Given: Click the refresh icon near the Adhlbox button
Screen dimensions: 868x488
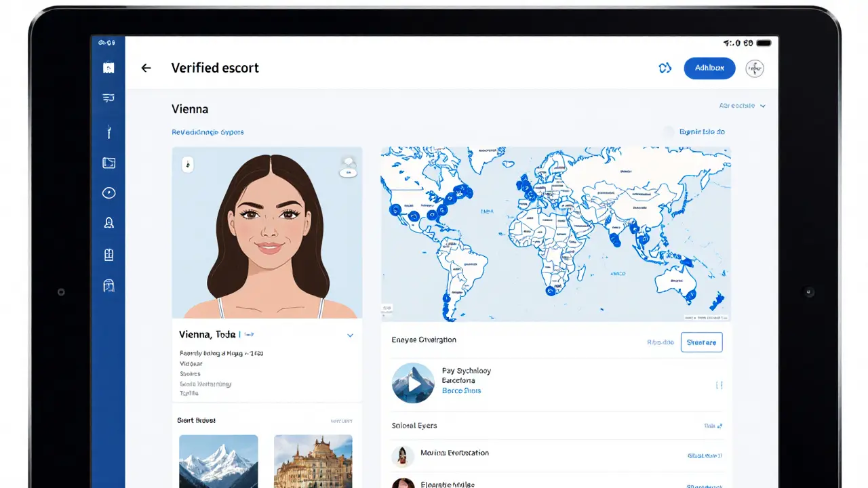Looking at the screenshot, I should click(x=665, y=68).
